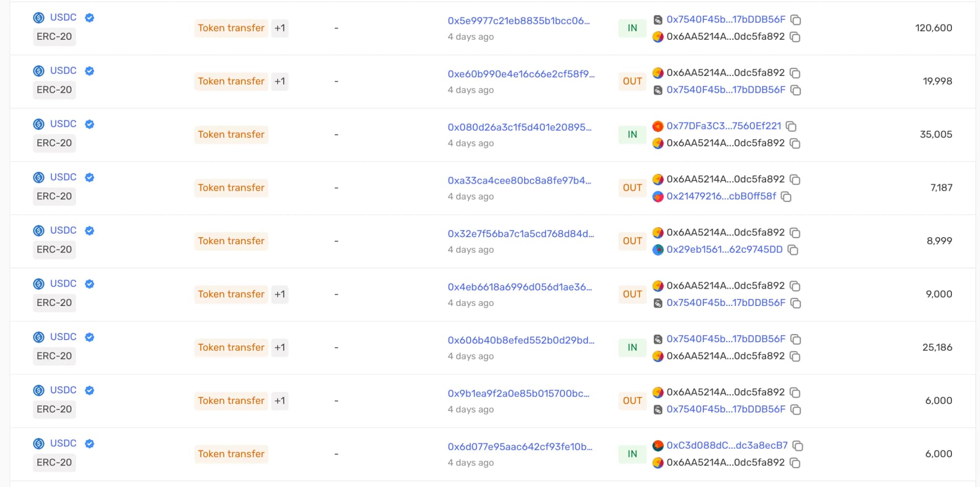The height and width of the screenshot is (487, 980).
Task: Click the ERC-20 label in the first row
Action: [54, 36]
